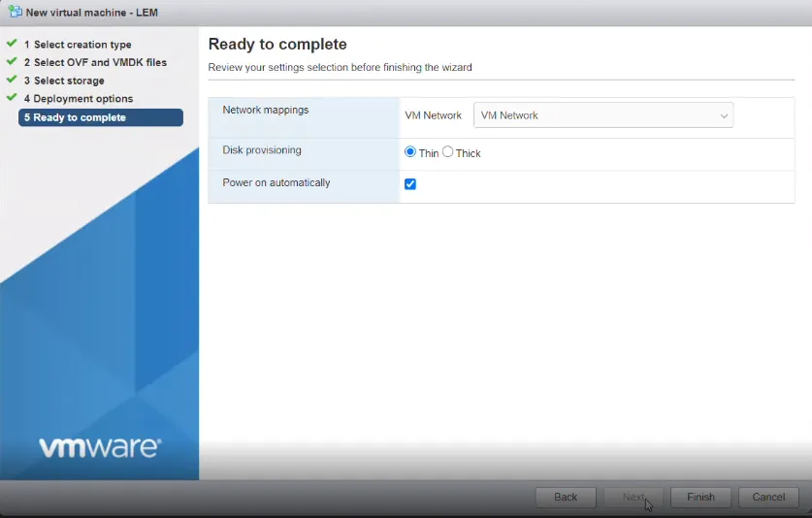This screenshot has height=518, width=812.
Task: Click the Review your settings selection text
Action: (341, 67)
